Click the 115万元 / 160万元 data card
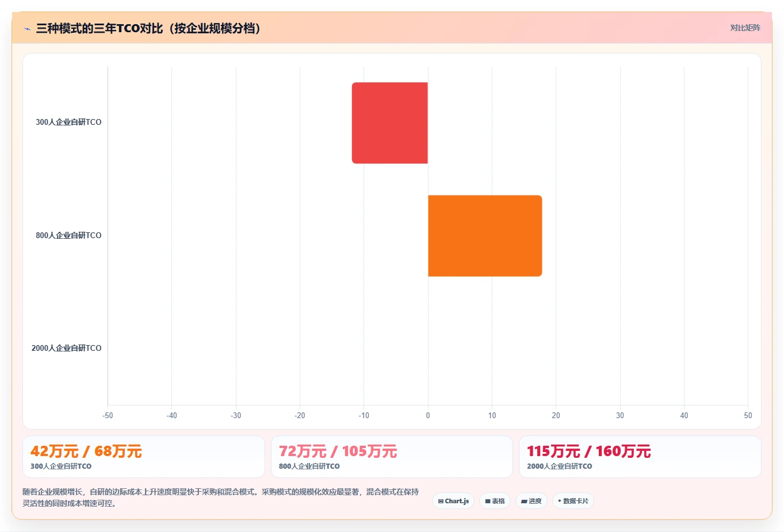The width and height of the screenshot is (784, 532). point(640,457)
